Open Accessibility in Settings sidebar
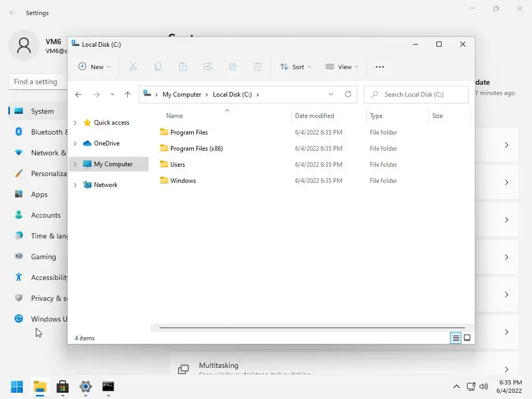 pyautogui.click(x=37, y=277)
